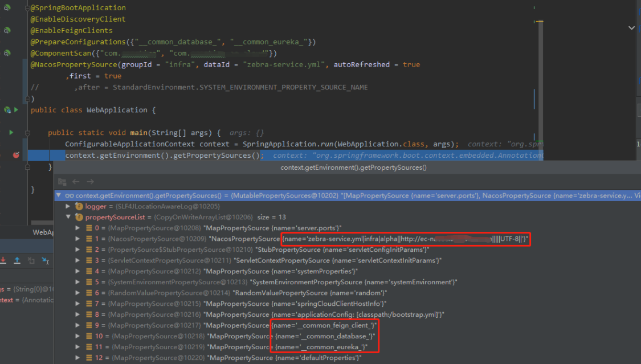
Task: Toggle fold marker beside main method
Action: click(27, 133)
